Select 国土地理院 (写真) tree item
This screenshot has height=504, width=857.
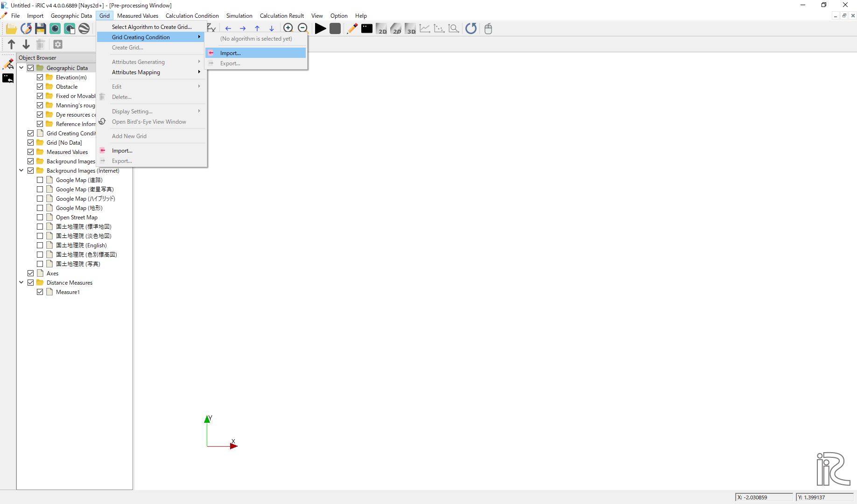tap(78, 264)
